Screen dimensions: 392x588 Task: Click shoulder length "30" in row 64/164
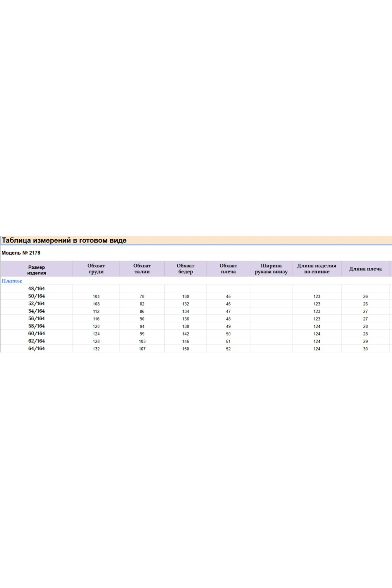366,349
